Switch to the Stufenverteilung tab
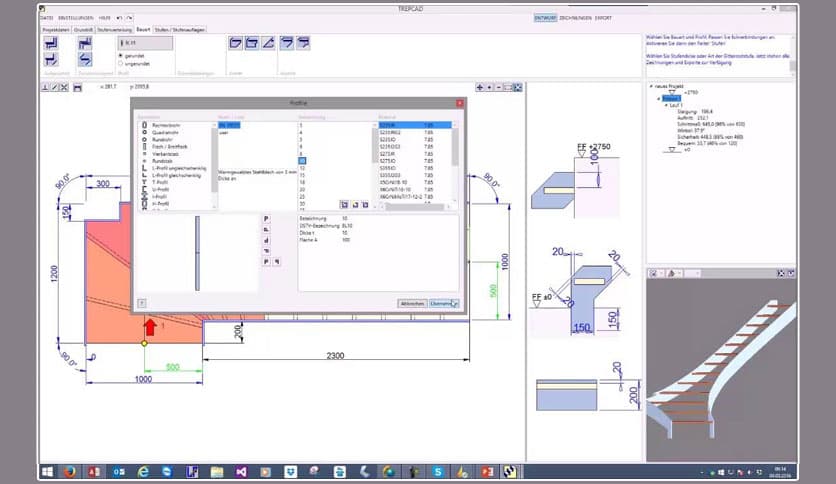836x484 pixels. (114, 30)
